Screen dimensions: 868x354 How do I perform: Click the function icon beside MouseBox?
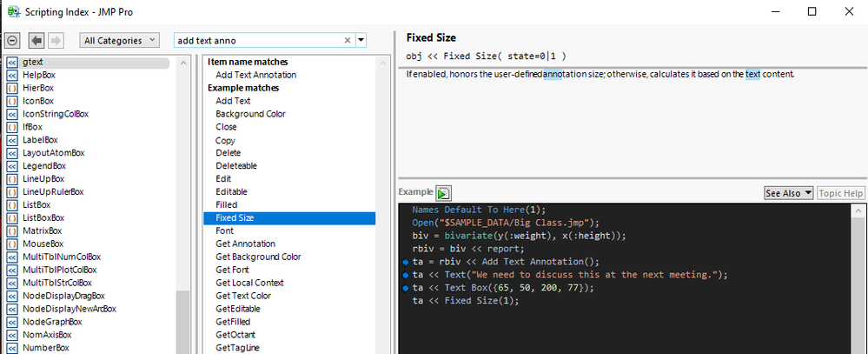tap(11, 244)
